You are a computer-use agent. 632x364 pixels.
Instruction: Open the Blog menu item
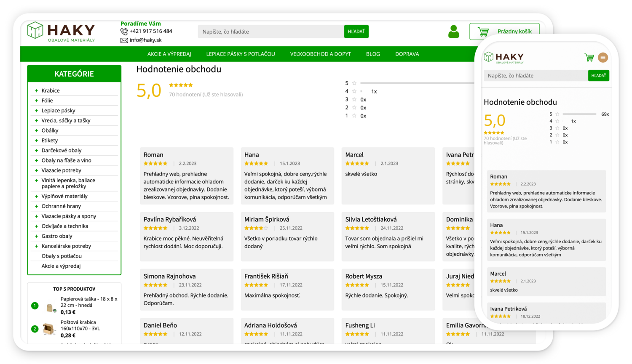tap(373, 54)
